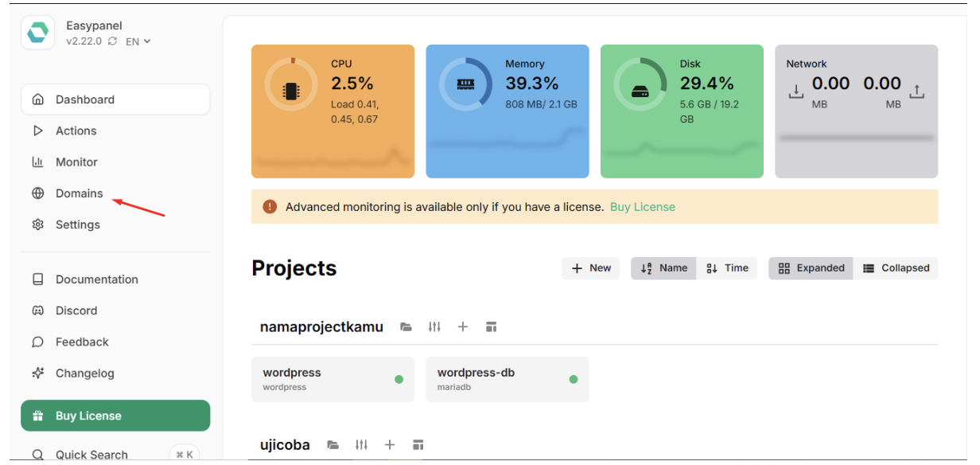Go to Actions in the sidebar

pos(115,131)
